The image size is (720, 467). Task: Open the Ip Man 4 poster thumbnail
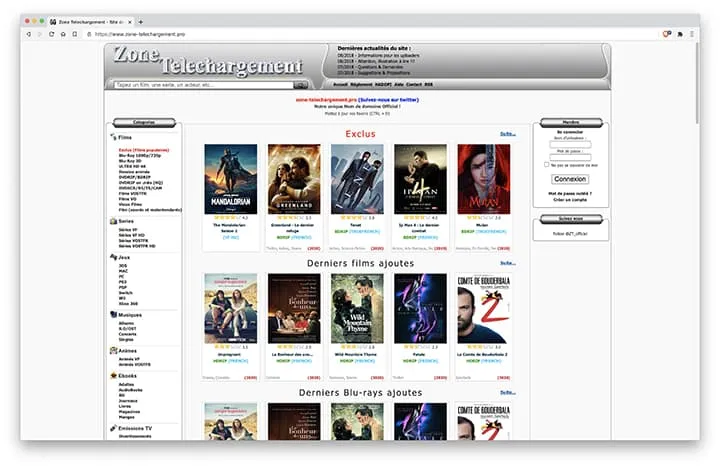click(x=420, y=179)
